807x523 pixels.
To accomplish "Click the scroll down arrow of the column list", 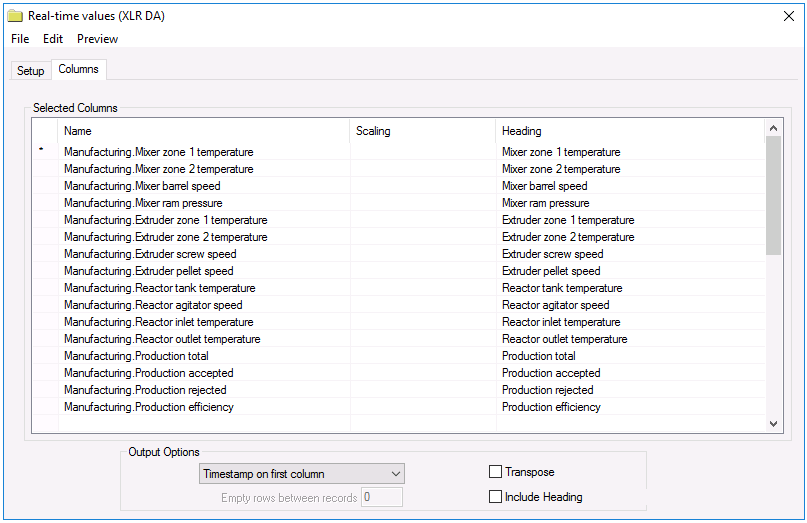I will tap(773, 424).
